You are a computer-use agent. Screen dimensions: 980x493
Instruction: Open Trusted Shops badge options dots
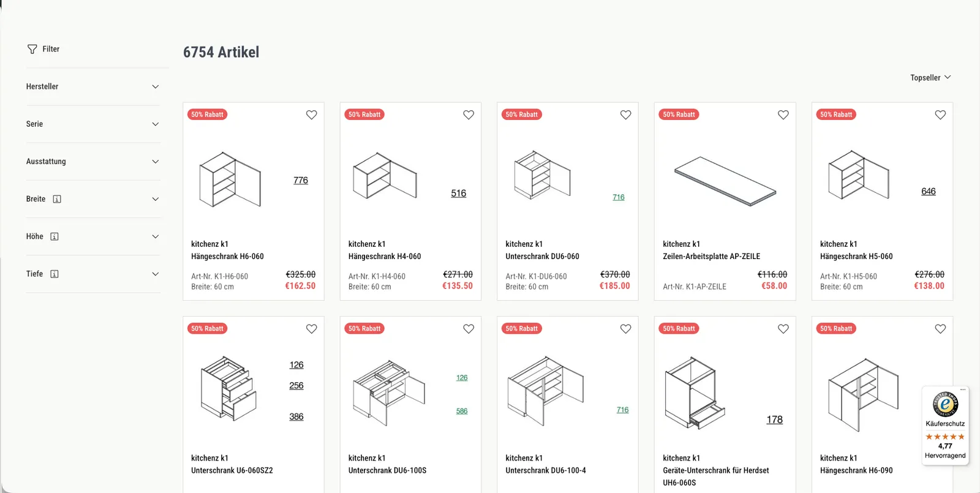pyautogui.click(x=963, y=390)
